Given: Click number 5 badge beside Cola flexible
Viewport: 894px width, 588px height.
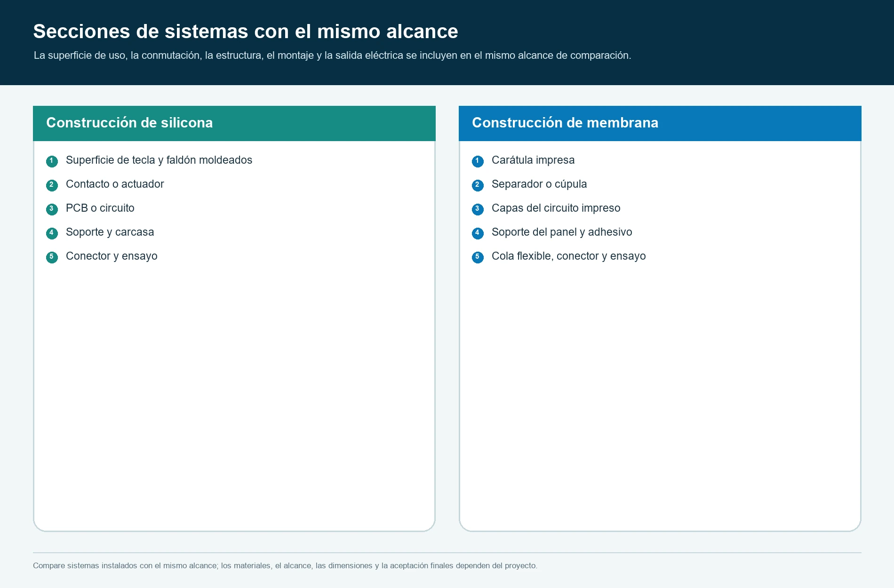Looking at the screenshot, I should 478,257.
